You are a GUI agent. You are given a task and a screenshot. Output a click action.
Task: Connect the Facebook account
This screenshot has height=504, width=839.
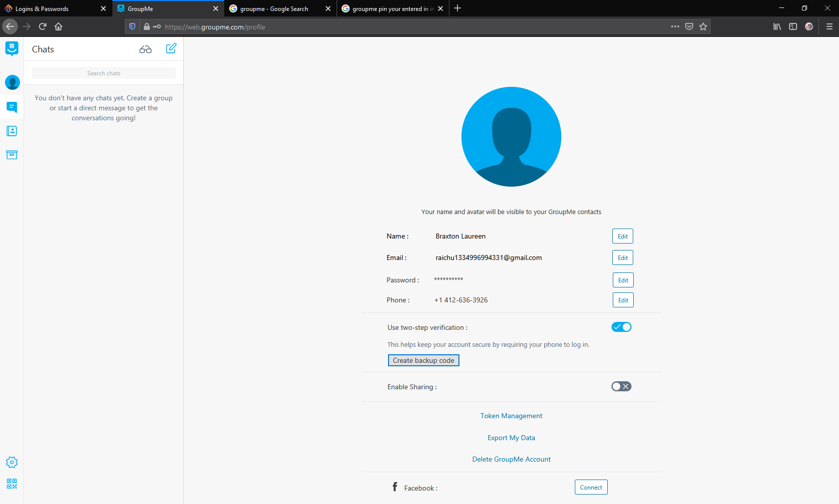(591, 487)
